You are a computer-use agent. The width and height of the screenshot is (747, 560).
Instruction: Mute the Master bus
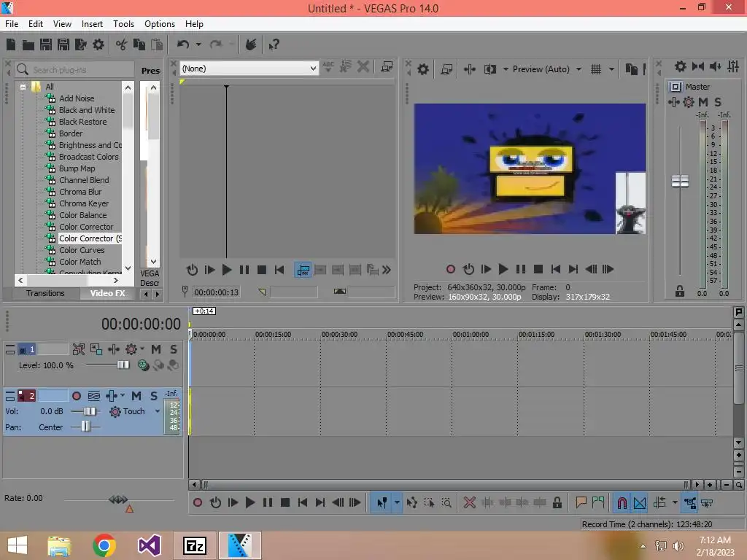703,102
